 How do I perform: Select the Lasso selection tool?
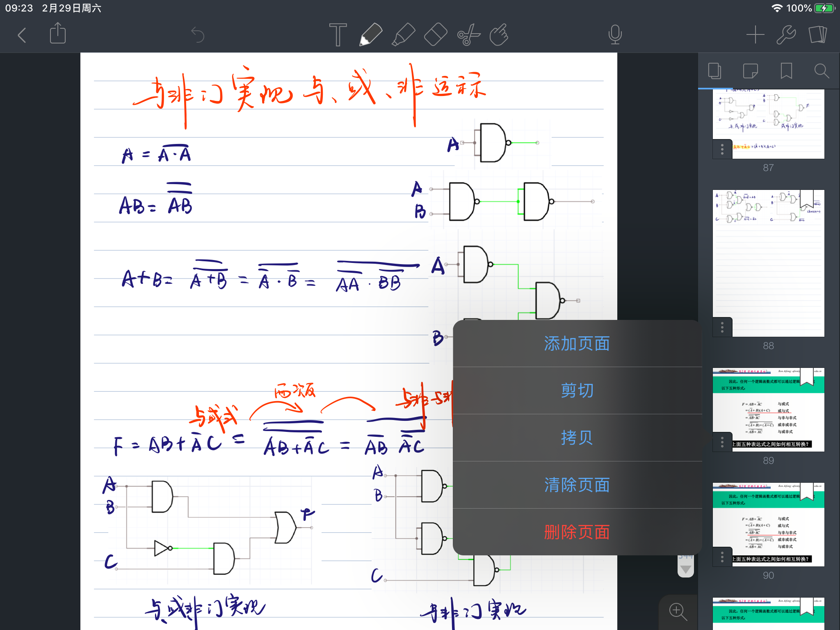(x=468, y=35)
